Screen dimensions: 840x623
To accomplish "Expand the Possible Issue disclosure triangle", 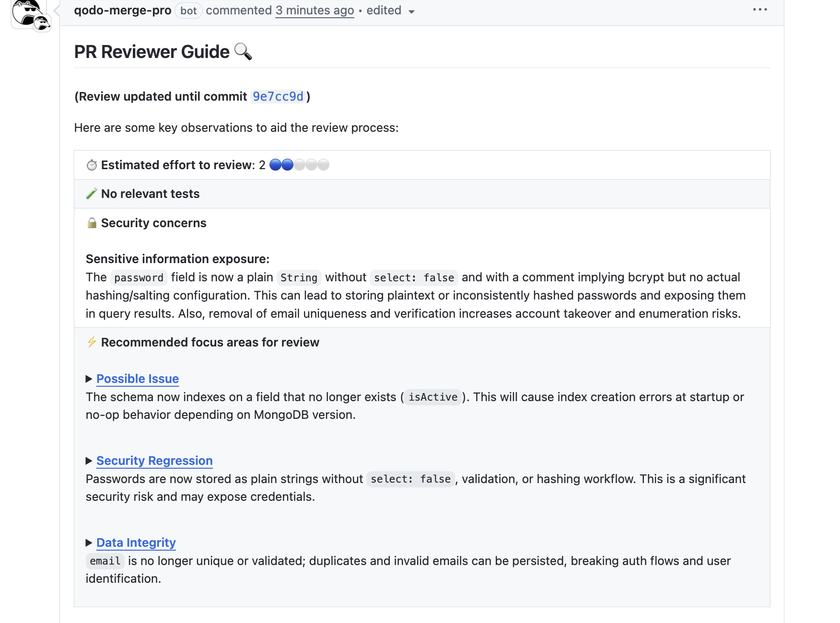I will [x=89, y=379].
